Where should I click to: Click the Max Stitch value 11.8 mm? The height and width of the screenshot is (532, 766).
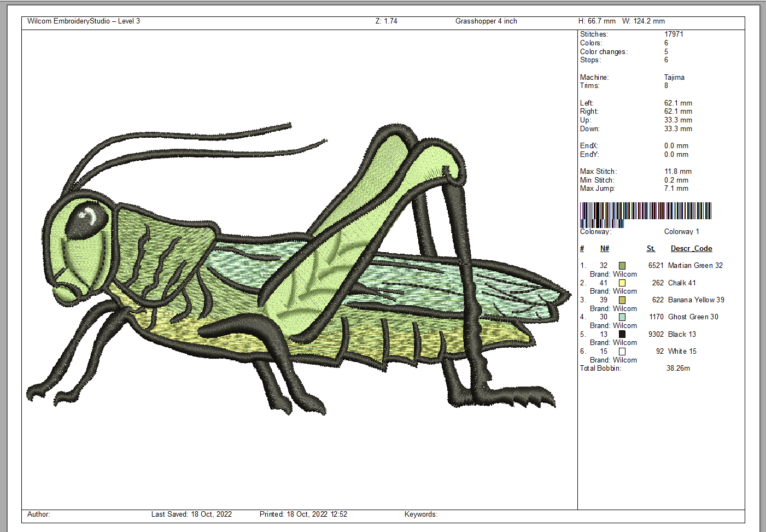pos(678,172)
